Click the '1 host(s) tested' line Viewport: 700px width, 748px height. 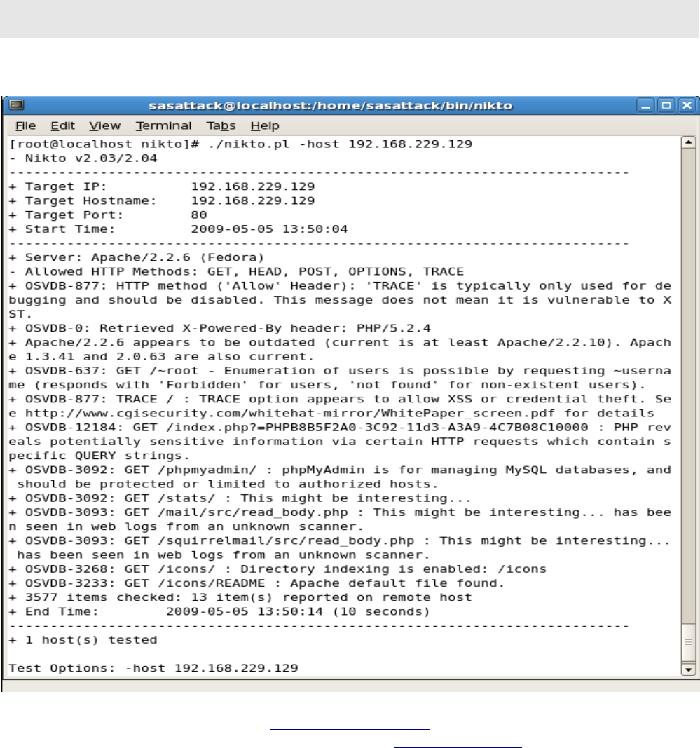click(83, 640)
